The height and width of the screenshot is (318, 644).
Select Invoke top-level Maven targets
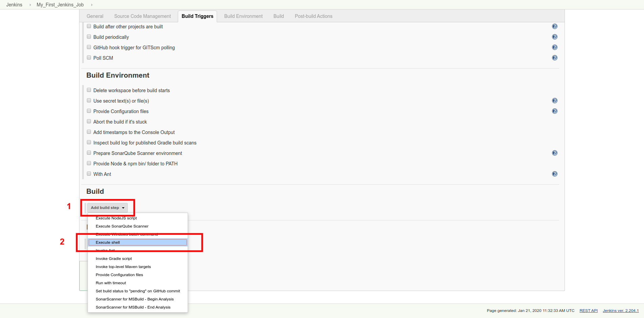coord(138,267)
